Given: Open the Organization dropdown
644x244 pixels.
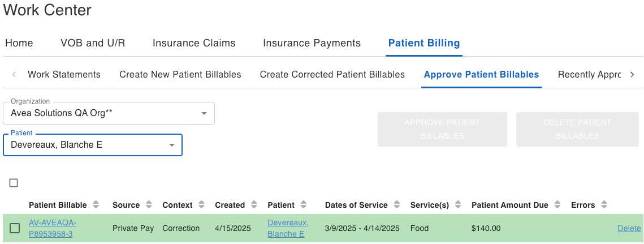Looking at the screenshot, I should click(x=109, y=113).
